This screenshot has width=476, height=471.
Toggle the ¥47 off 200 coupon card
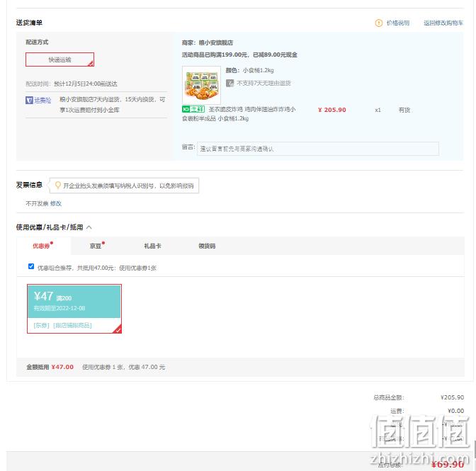pos(74,309)
